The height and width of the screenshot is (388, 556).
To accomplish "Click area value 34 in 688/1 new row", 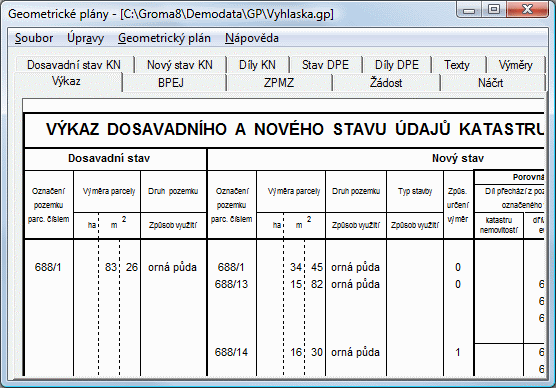I will tap(296, 267).
